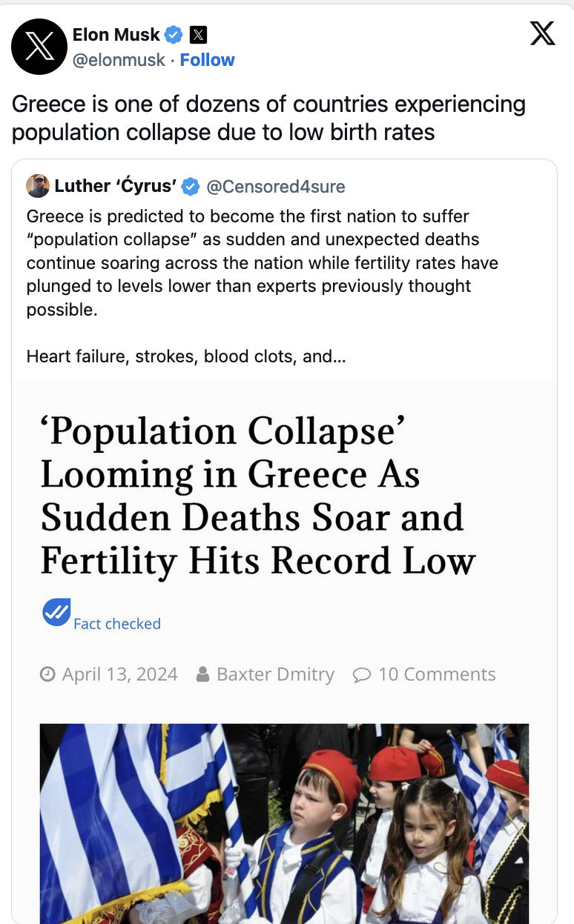574x924 pixels.
Task: Open the X logo in top-right corner
Action: (x=542, y=34)
